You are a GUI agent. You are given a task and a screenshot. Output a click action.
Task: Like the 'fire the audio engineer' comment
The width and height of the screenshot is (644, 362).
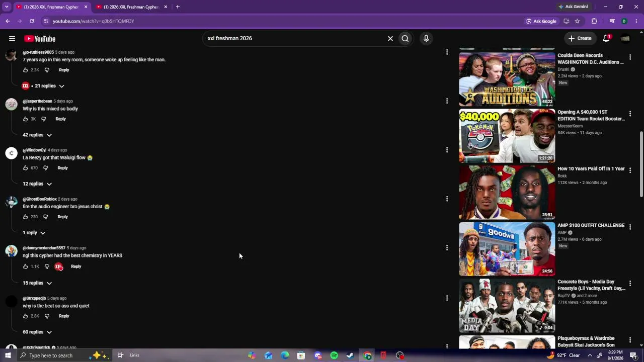click(x=26, y=217)
